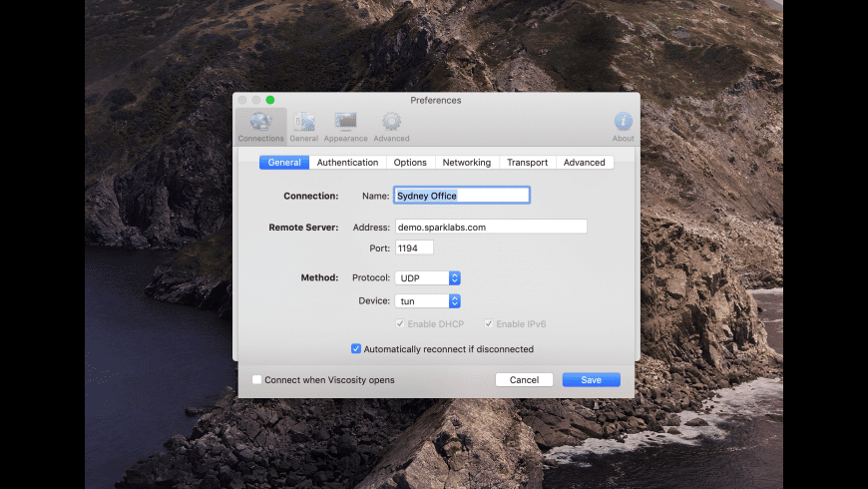Open the Protocol UDP dropdown
This screenshot has height=489, width=868.
pyautogui.click(x=427, y=278)
